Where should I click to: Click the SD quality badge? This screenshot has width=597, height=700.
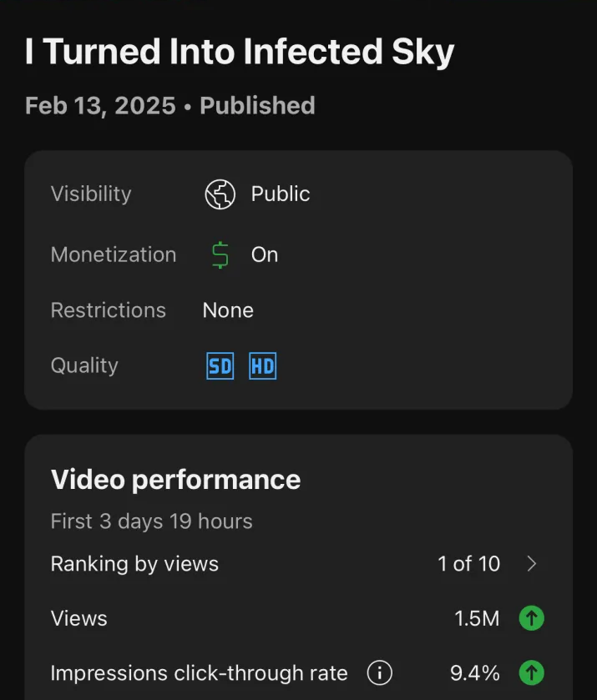(x=220, y=365)
